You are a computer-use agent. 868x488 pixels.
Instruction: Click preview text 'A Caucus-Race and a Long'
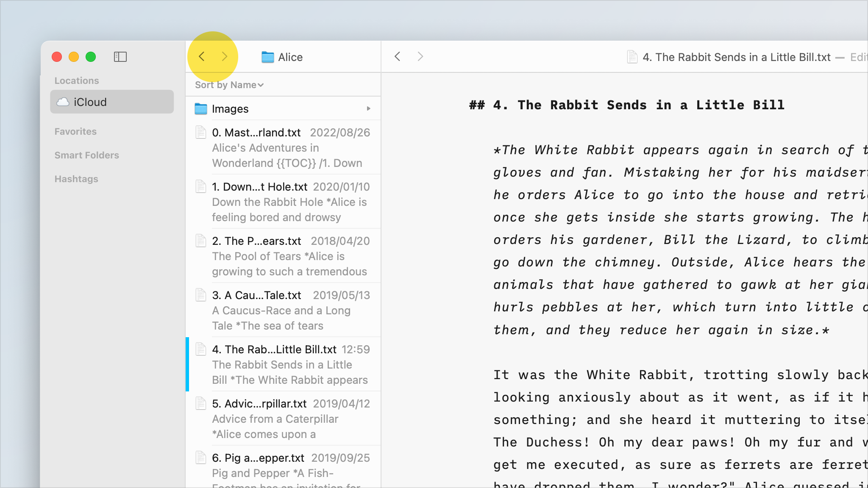(281, 311)
